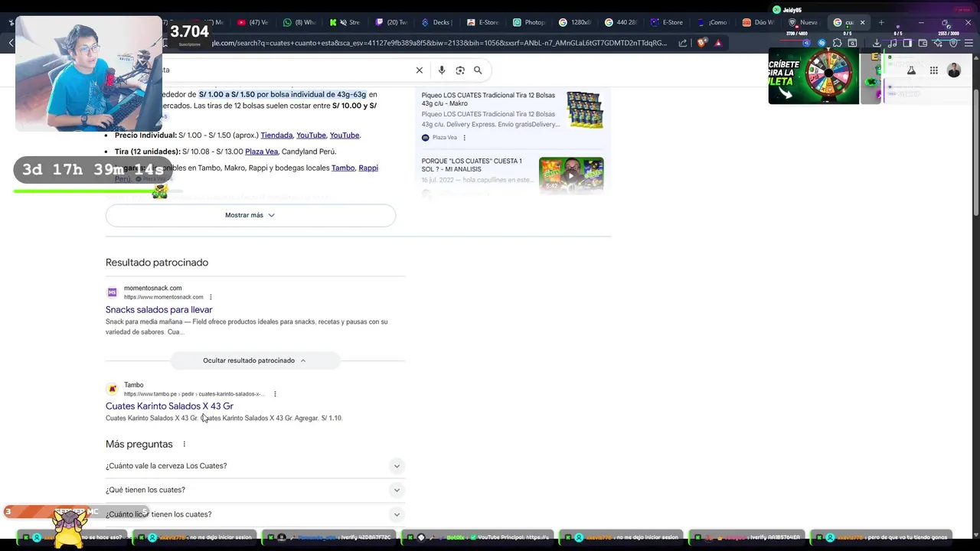This screenshot has height=551, width=980.
Task: Open Brave Rewards triangle icon
Action: pos(718,43)
